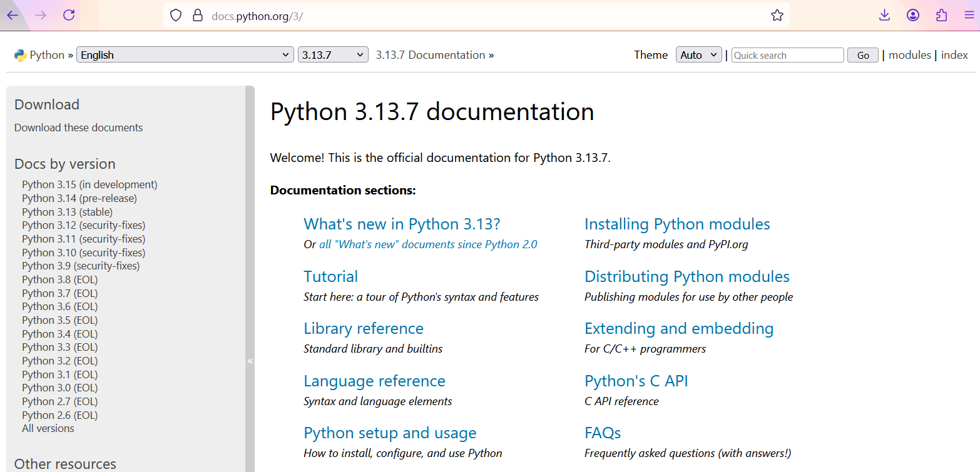Open the shield tracking protection icon
Screen dimensions: 980x472
click(176, 16)
